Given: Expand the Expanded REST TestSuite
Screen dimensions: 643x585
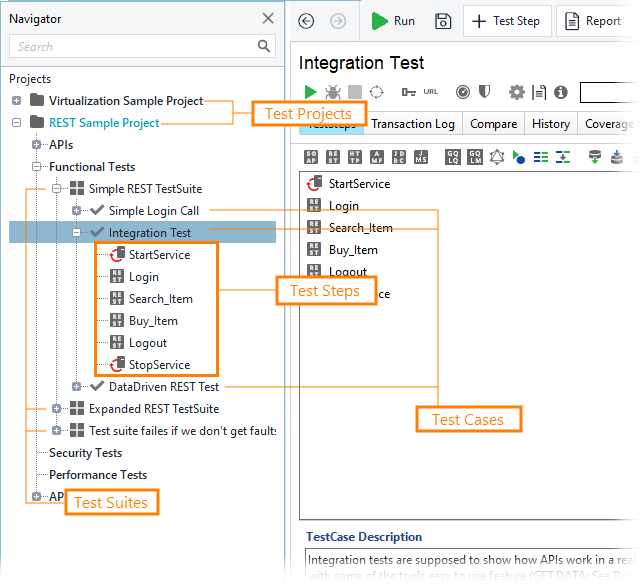Looking at the screenshot, I should [x=57, y=409].
